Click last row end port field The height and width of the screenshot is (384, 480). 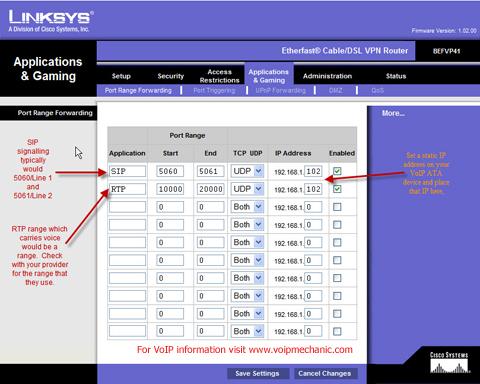click(210, 331)
